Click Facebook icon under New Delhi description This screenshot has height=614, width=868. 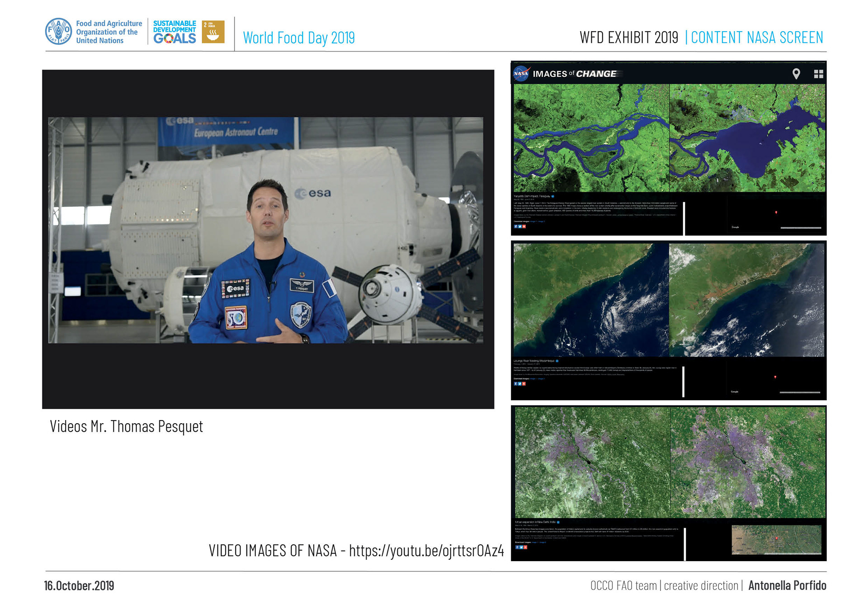517,547
